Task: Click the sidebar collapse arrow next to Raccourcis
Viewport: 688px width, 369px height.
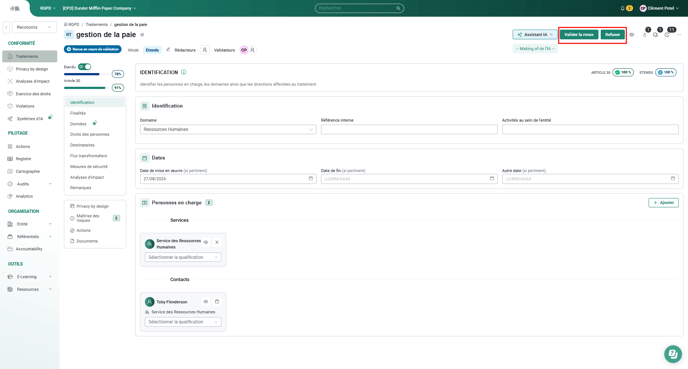Action: [6, 27]
